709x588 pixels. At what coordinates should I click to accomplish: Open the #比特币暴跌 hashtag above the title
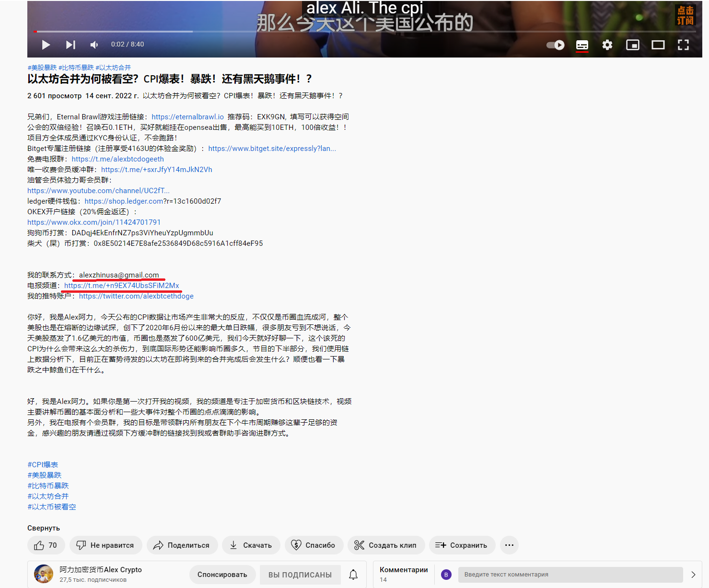pos(76,68)
